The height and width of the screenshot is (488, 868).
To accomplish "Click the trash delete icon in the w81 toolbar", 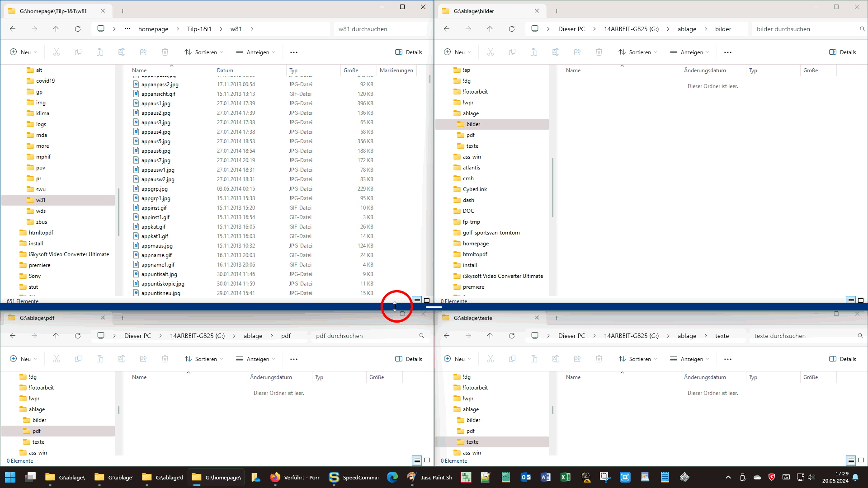I will click(x=165, y=52).
